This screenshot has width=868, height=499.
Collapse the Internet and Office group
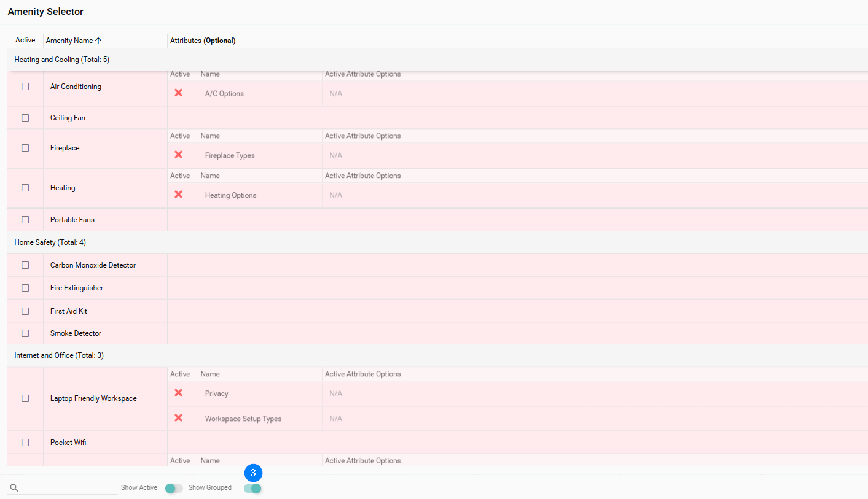59,355
